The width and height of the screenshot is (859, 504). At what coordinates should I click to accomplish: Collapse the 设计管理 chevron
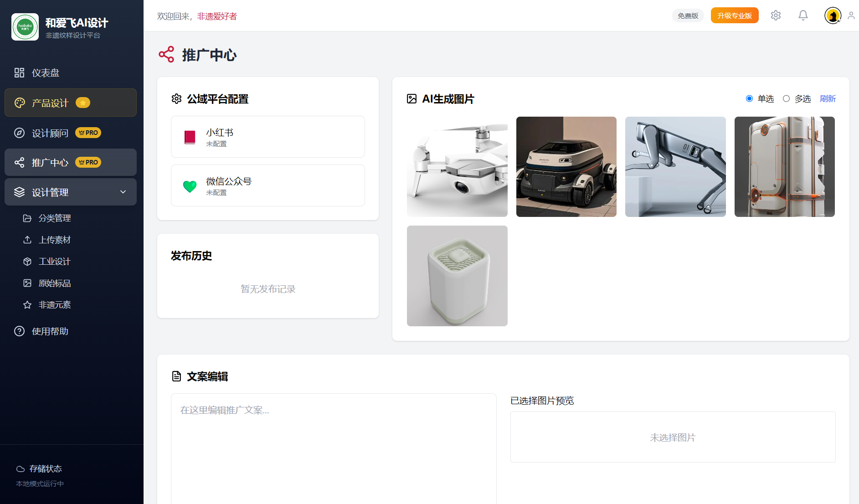(123, 192)
